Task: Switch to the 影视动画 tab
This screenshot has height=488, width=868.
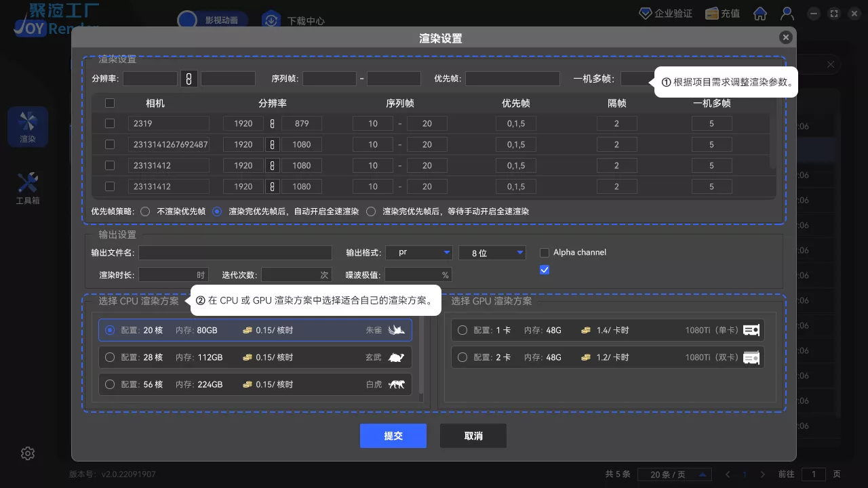Action: click(x=213, y=20)
